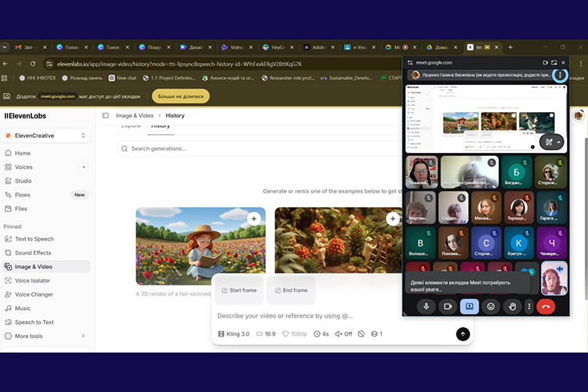Toggle the camera in the Meet popup
588x392 pixels.
click(448, 307)
